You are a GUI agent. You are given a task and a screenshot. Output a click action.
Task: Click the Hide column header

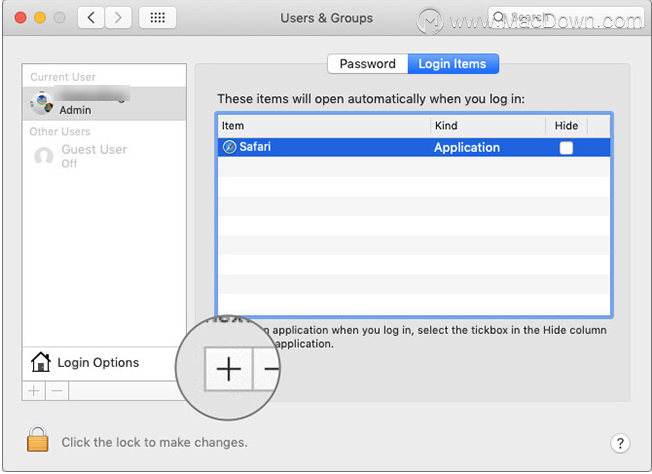[x=566, y=126]
